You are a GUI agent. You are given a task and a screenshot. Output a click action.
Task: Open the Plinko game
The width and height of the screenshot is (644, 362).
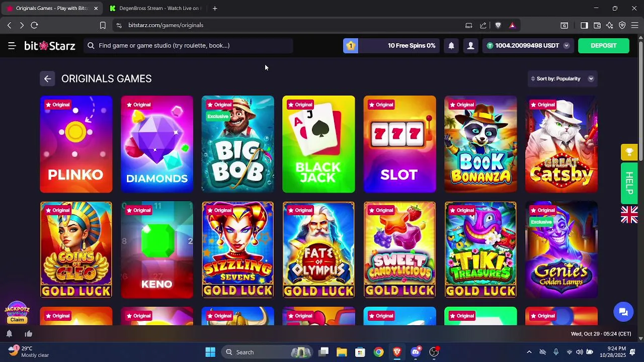76,144
